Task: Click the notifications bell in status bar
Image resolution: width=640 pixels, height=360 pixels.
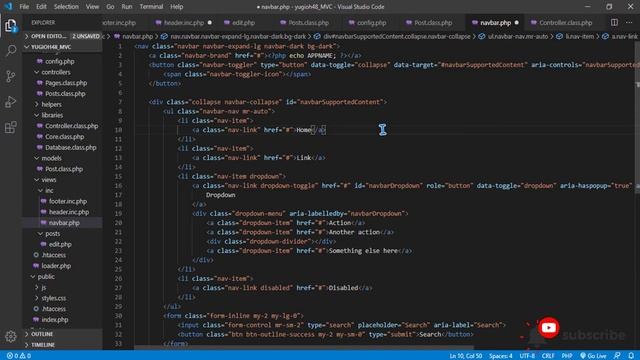Action: (x=631, y=356)
